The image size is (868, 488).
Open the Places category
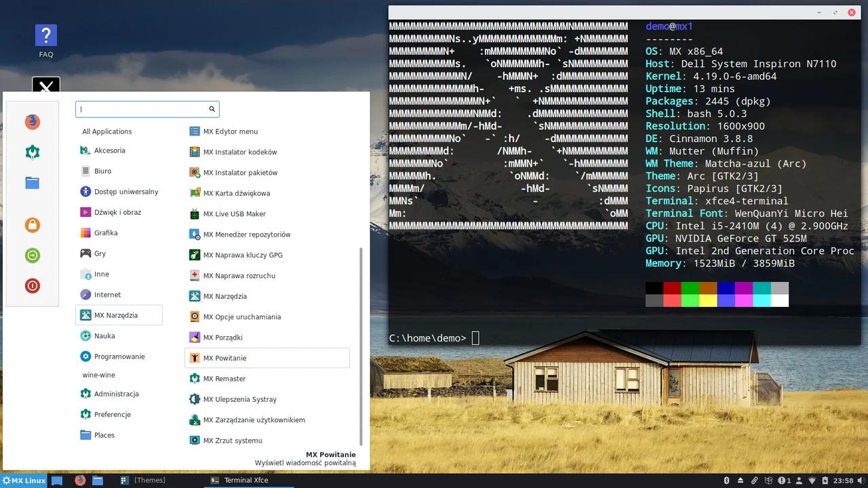pos(119,435)
